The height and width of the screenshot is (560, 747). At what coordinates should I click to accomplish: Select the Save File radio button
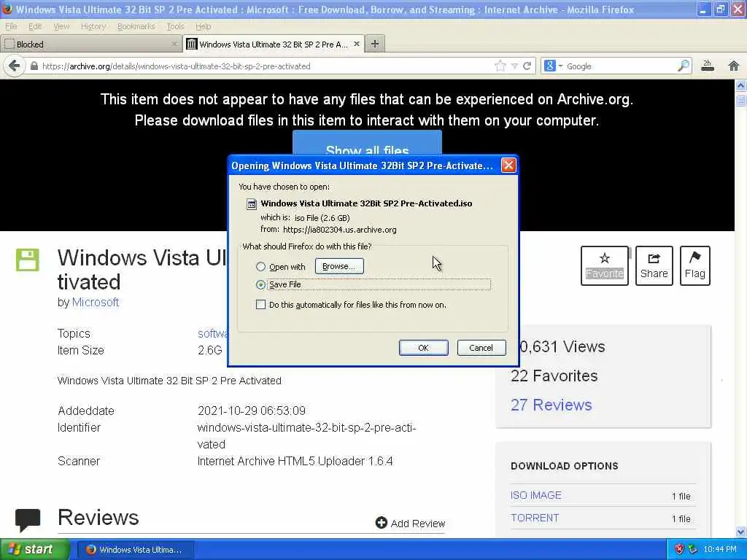point(260,285)
